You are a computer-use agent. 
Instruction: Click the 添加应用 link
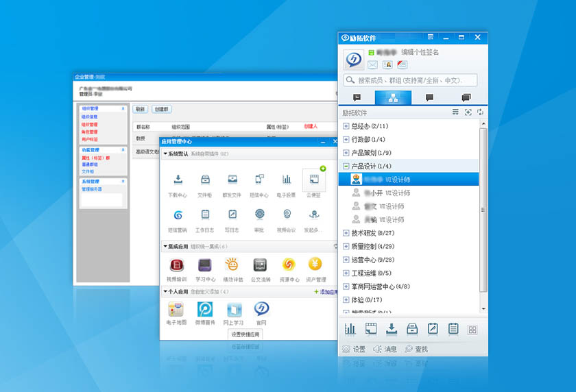point(325,292)
